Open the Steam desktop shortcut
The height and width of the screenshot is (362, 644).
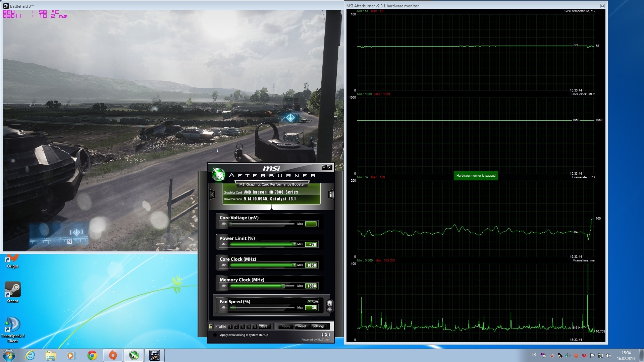(x=12, y=292)
